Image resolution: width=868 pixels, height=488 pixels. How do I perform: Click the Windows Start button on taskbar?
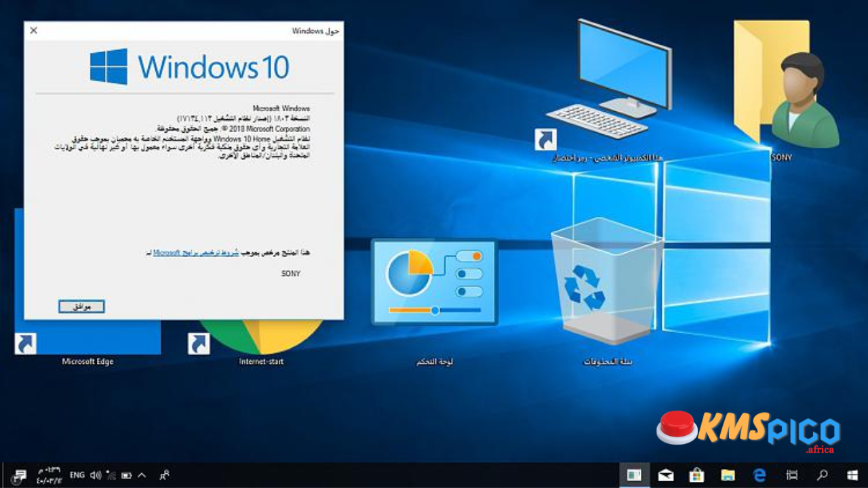pos(852,475)
